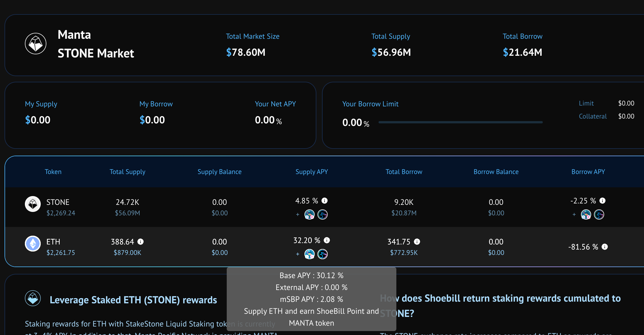Open info icon beside ETH 32.20 % supply APY
This screenshot has width=644, height=335.
(x=327, y=240)
